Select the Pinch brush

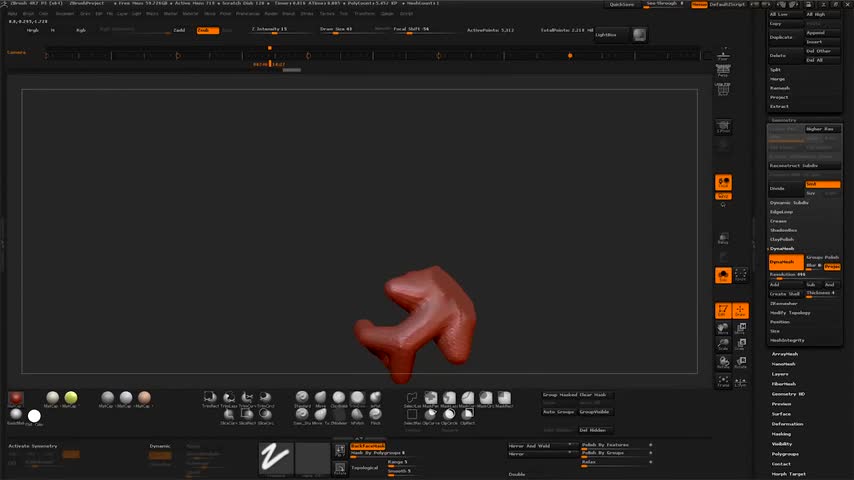click(x=376, y=415)
